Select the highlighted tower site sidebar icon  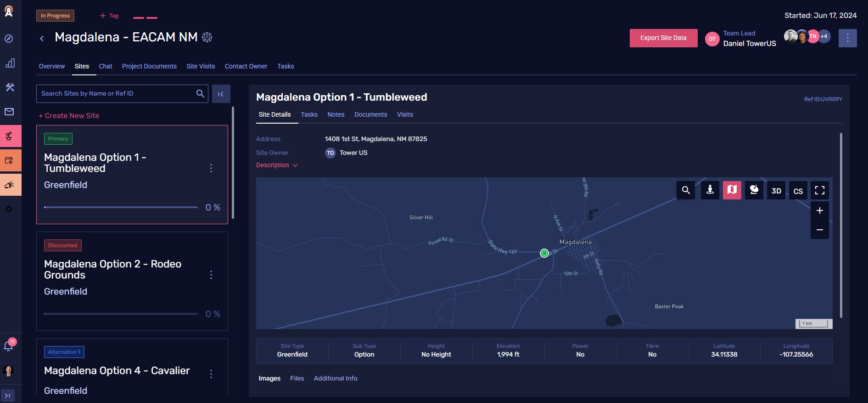[x=11, y=136]
